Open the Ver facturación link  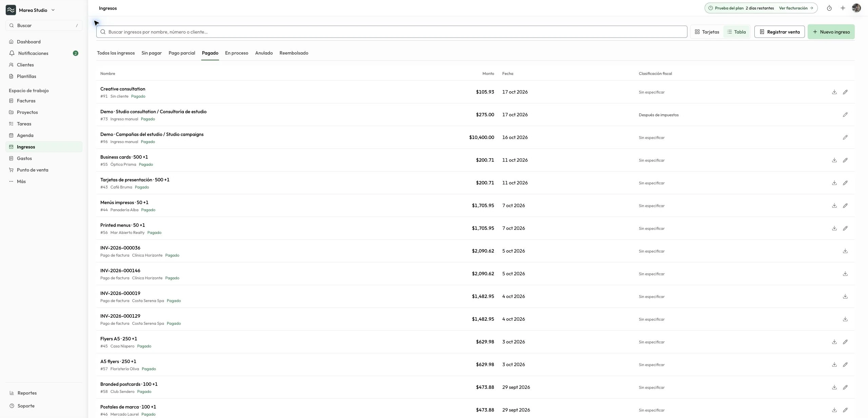[x=796, y=8]
